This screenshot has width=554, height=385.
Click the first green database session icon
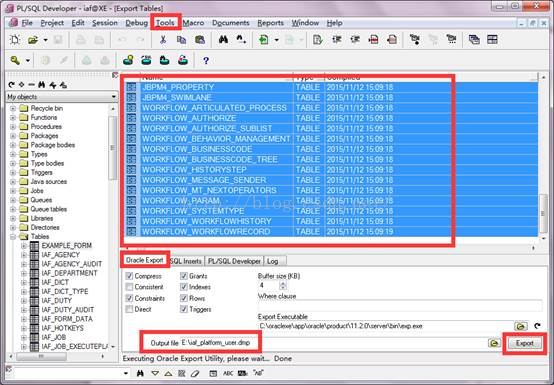pos(128,60)
